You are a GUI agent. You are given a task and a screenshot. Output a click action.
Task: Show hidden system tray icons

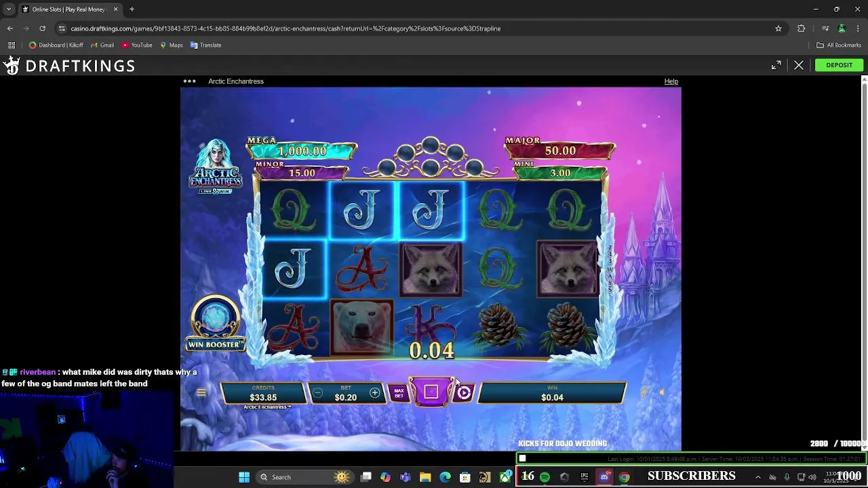[758, 477]
